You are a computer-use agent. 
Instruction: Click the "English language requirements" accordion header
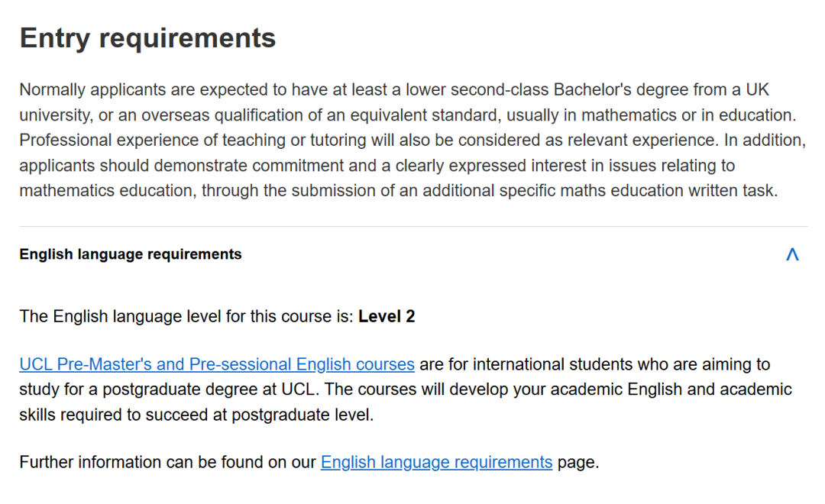pos(131,254)
